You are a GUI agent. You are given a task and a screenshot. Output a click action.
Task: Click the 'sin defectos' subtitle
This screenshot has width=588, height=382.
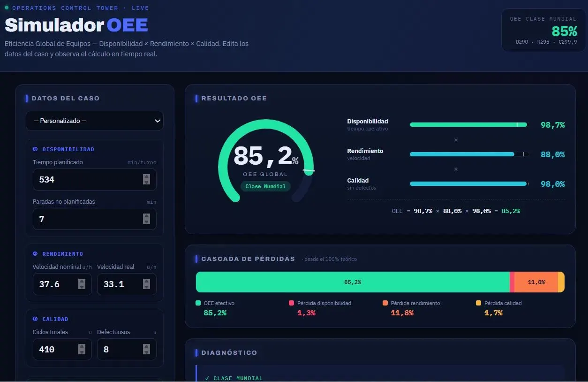coord(362,188)
